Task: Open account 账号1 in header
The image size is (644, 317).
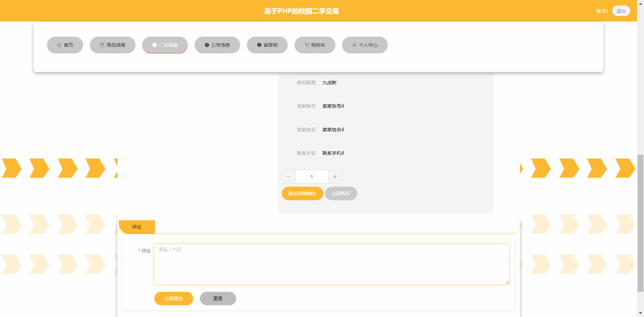Action: (602, 11)
